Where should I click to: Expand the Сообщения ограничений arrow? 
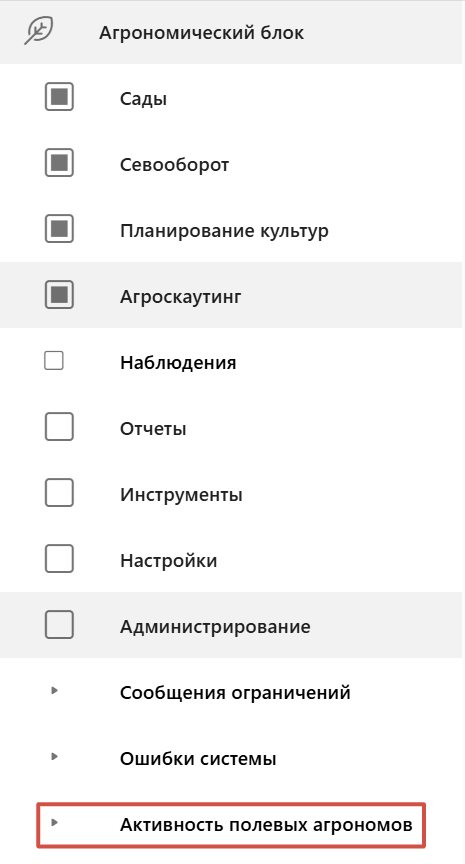click(54, 690)
